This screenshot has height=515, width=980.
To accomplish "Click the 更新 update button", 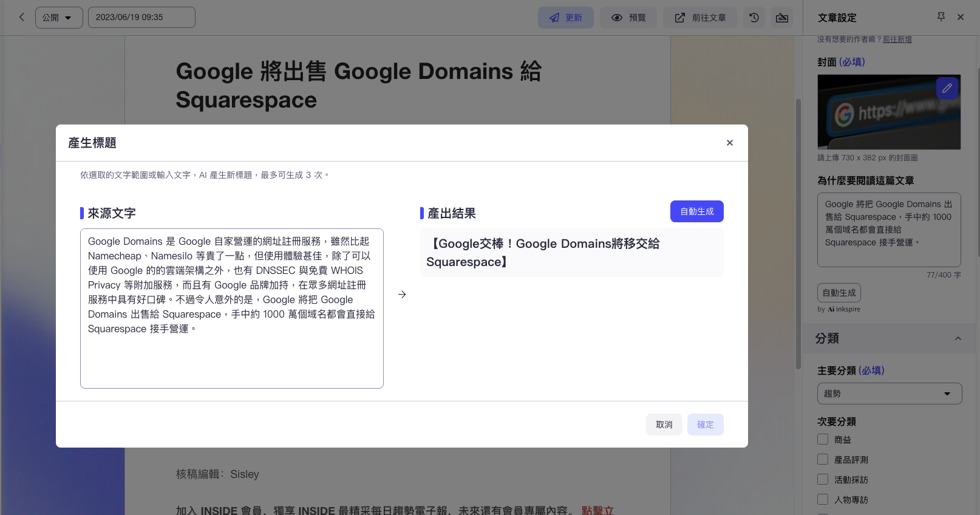I will coord(565,18).
